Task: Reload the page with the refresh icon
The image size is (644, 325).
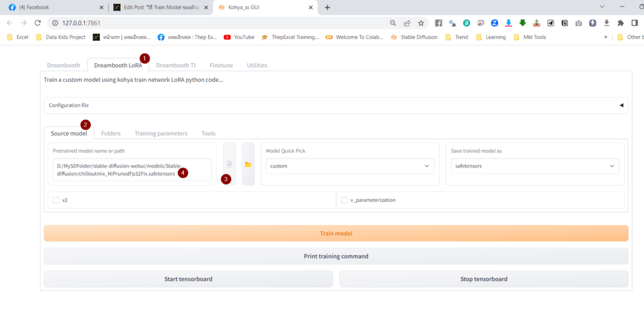Action: coord(38,23)
